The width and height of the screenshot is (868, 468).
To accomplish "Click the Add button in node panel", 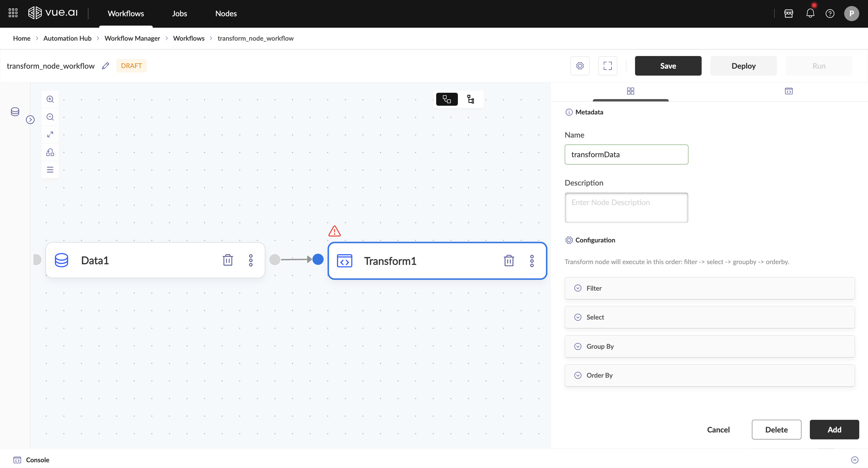I will click(834, 429).
